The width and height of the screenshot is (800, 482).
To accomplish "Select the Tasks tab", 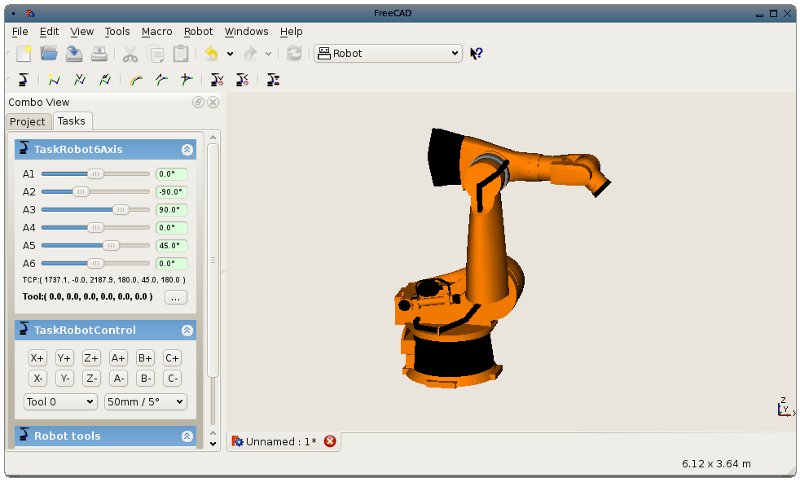I will [x=71, y=121].
